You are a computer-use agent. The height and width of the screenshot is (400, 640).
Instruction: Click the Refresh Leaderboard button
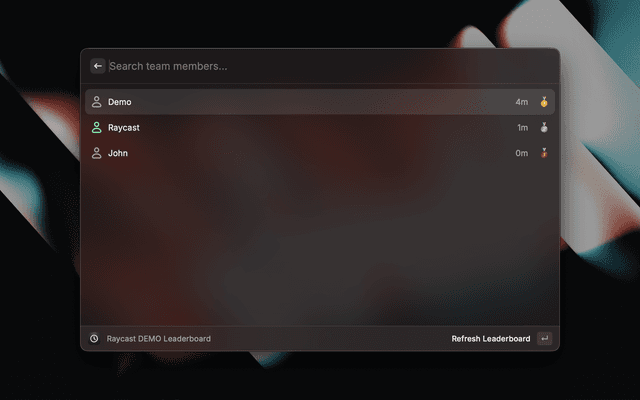coord(491,339)
